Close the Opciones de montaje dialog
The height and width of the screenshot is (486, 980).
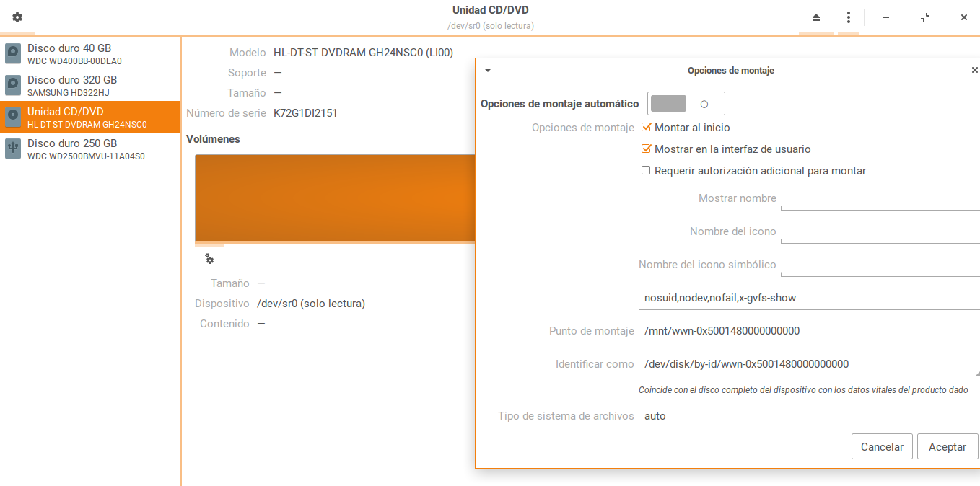(974, 70)
